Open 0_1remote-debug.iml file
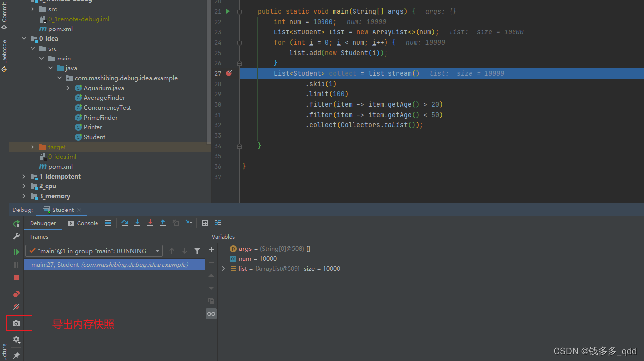This screenshot has width=644, height=361. click(75, 19)
